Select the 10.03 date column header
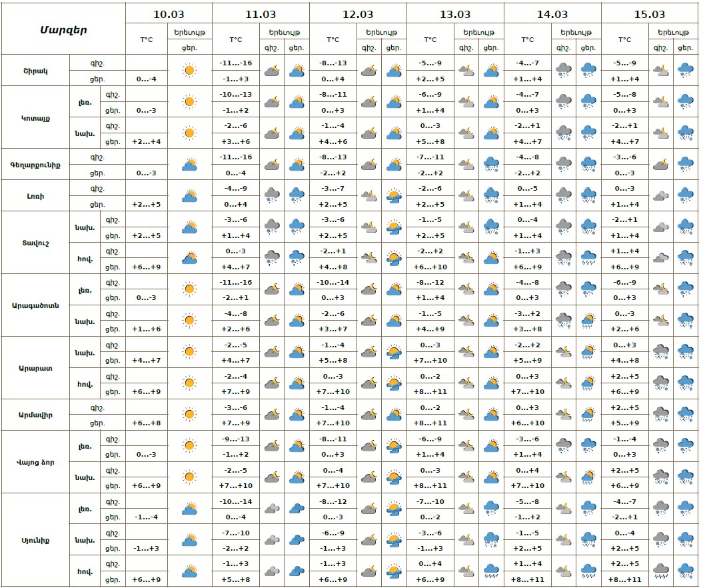 tap(169, 14)
